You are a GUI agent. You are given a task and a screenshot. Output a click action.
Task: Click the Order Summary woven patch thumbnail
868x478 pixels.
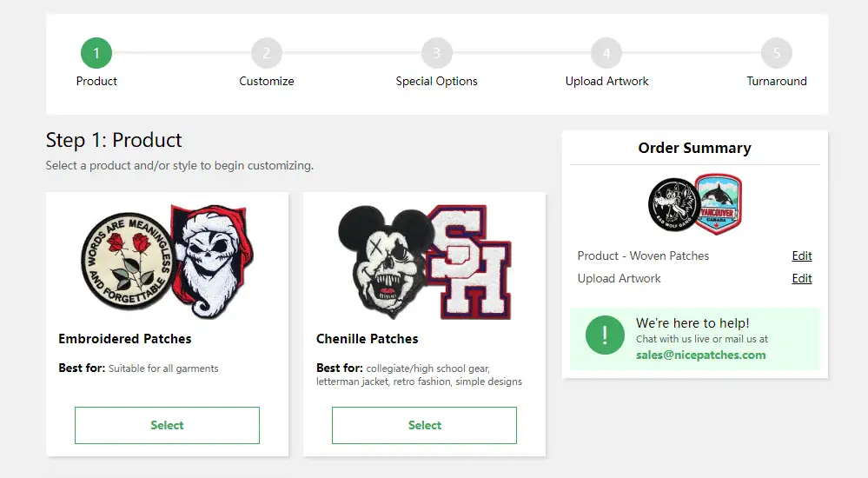[x=695, y=204]
